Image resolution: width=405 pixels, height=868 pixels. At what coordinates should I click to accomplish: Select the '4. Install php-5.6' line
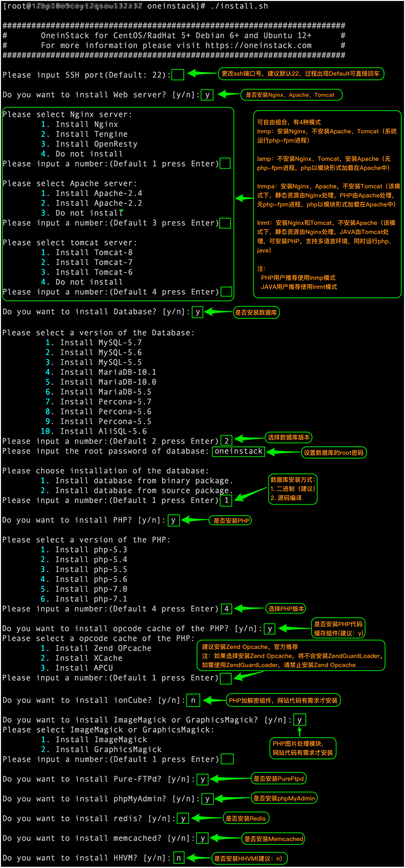coord(84,579)
